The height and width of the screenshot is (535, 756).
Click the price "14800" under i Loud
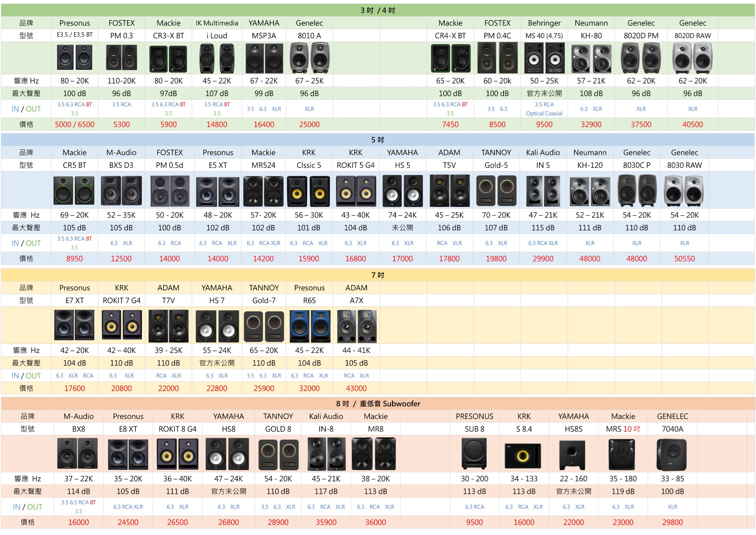[217, 124]
